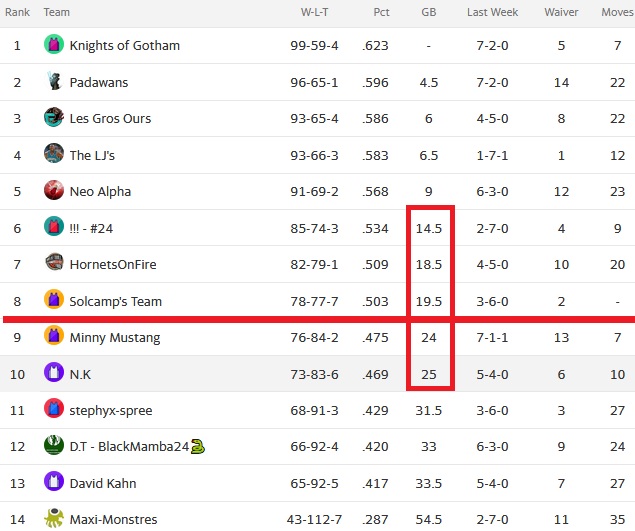Viewport: 635px width, 531px height.
Task: Click the Minny Mustang team name
Action: 115,337
